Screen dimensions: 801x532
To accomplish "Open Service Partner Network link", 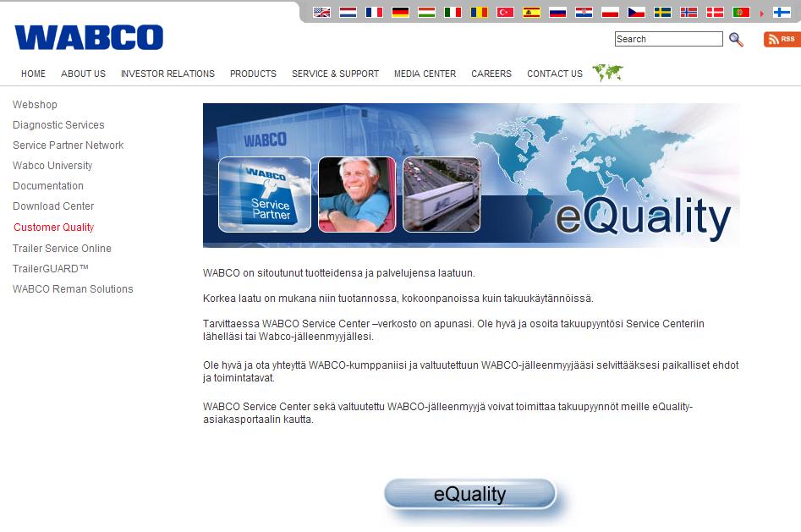I will pyautogui.click(x=68, y=145).
